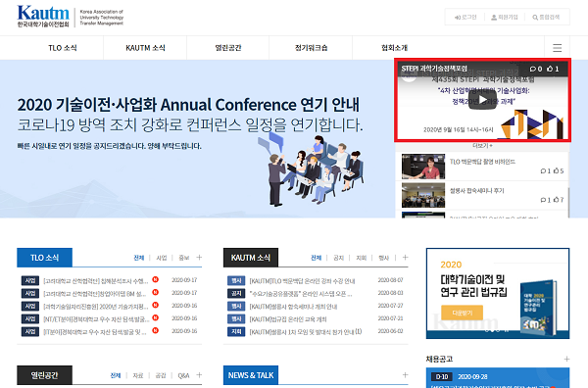Select 지회 tab in KAUTM 소식 panel
The image size is (588, 388).
[361, 258]
